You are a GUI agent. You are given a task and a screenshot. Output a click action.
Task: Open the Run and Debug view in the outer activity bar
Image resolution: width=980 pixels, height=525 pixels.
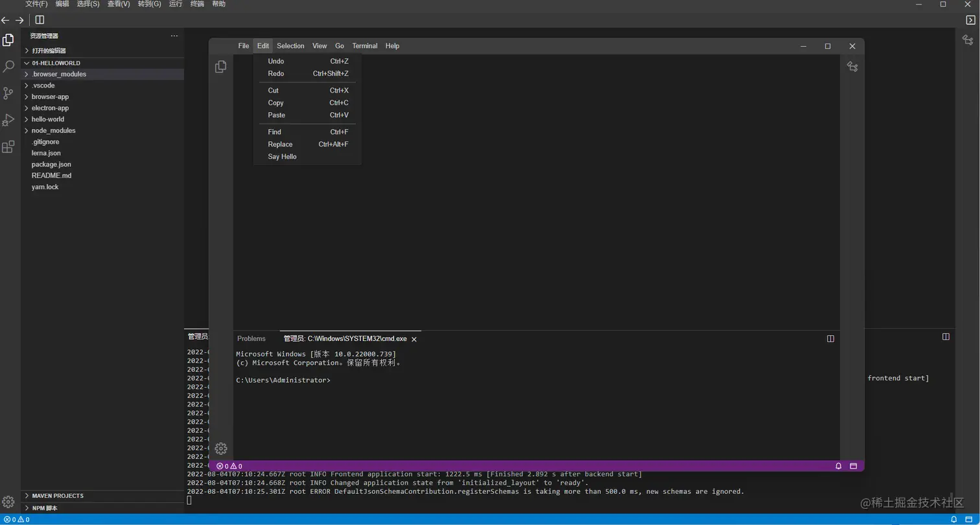coord(8,120)
